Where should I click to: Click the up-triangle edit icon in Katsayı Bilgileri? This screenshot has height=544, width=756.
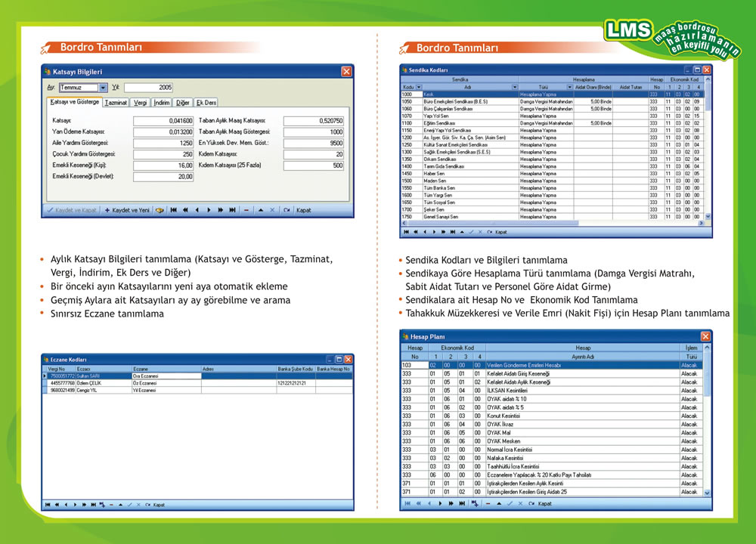pos(261,210)
